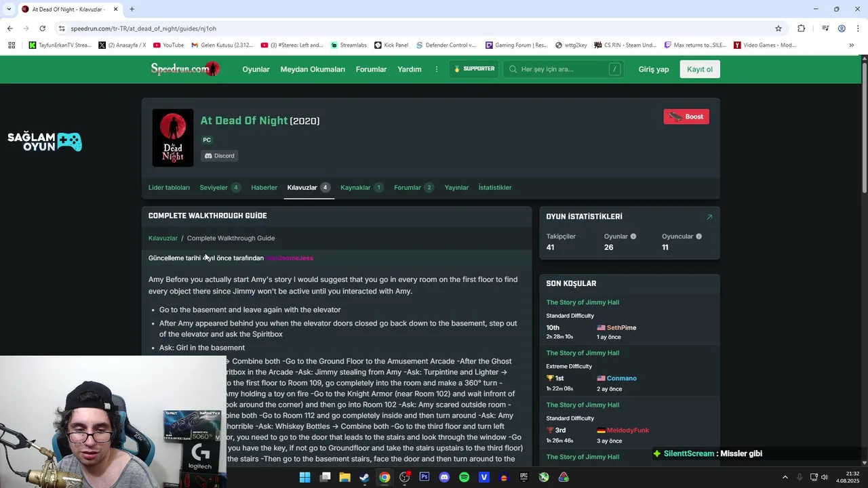Show hidden system tray icons
Screen dimensions: 868x488
785,477
